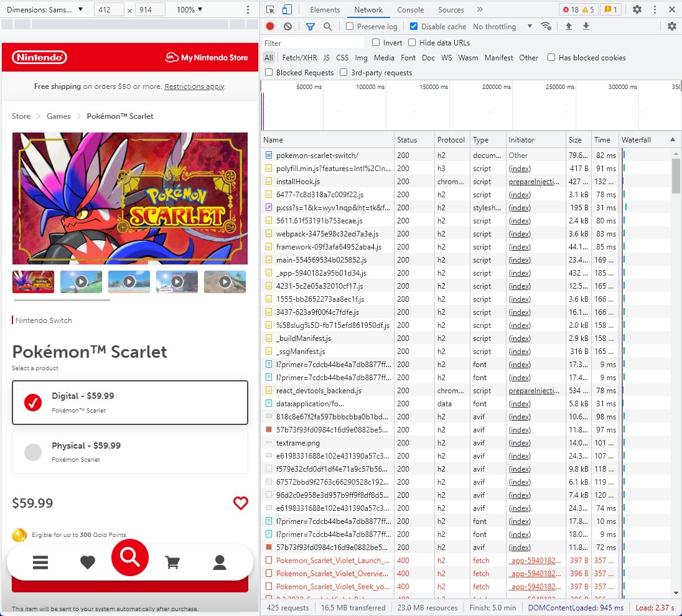Toggle the Invert filter checkbox
682x616 pixels.
coord(376,43)
